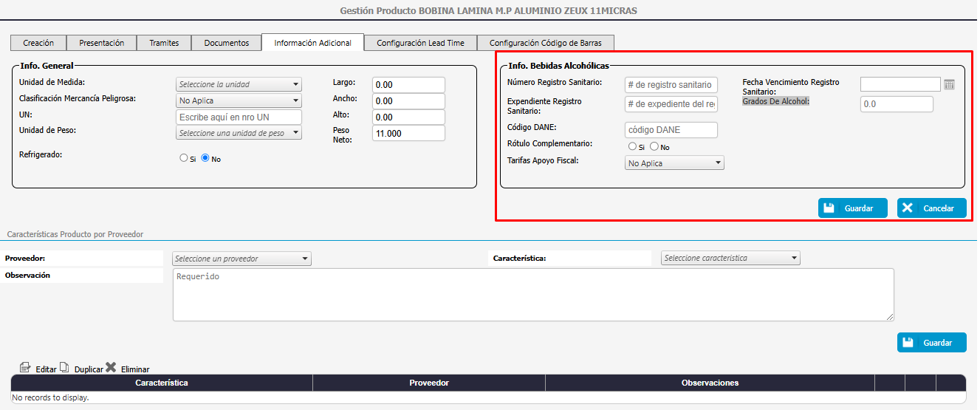Click the Observación text area
The width and height of the screenshot is (980, 410).
[x=532, y=294]
